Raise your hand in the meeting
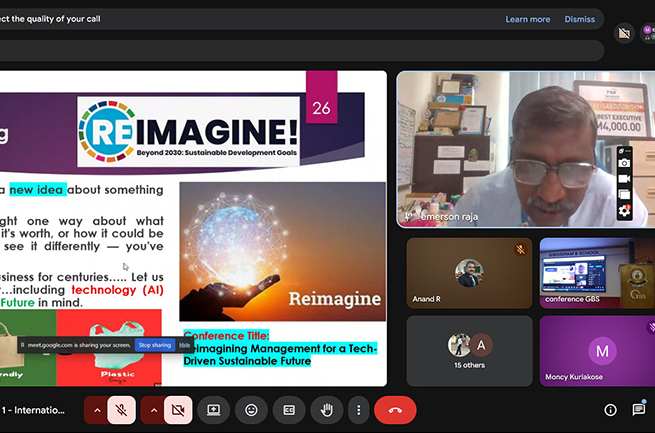 tap(326, 409)
